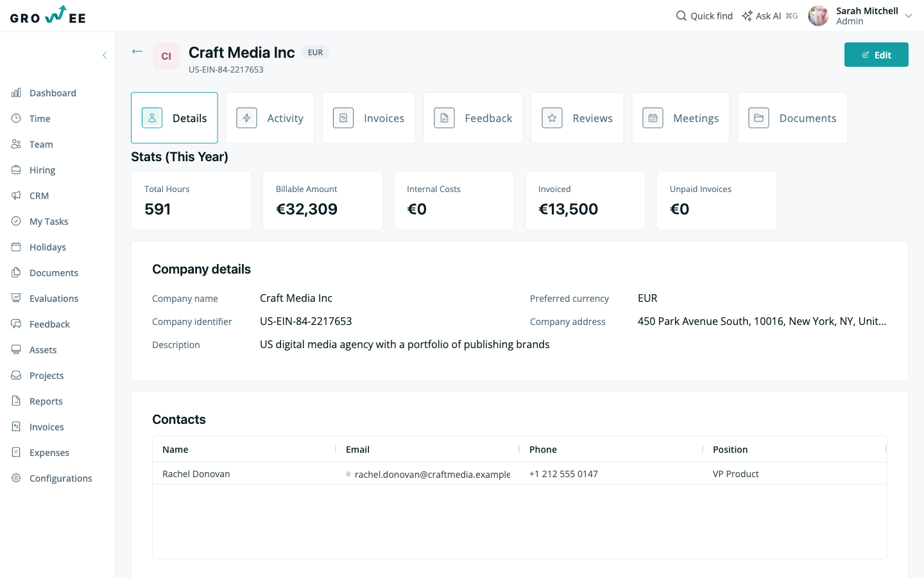This screenshot has height=578, width=924.
Task: Go to the Projects sidebar link
Action: coord(46,375)
